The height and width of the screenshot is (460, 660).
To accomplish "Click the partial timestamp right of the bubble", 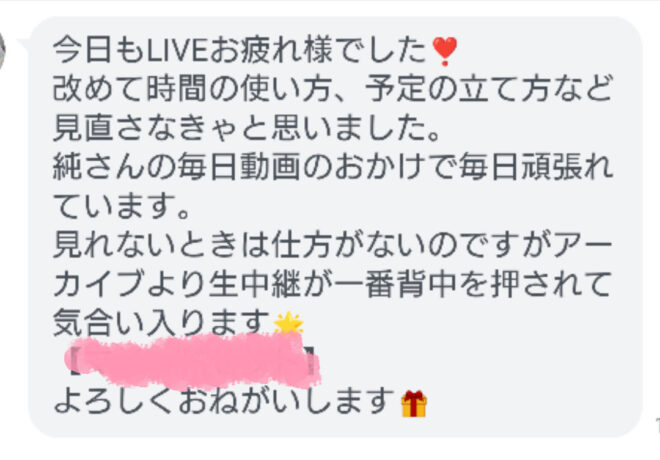I will [658, 424].
